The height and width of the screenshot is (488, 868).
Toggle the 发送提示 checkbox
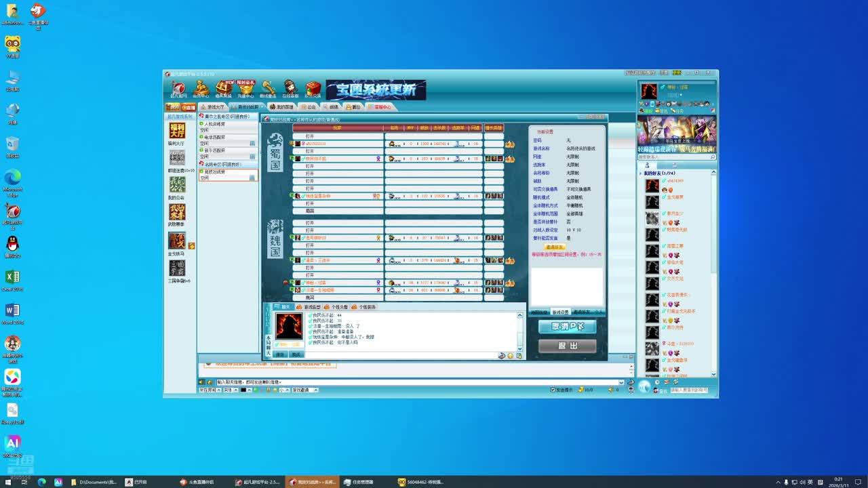[553, 390]
